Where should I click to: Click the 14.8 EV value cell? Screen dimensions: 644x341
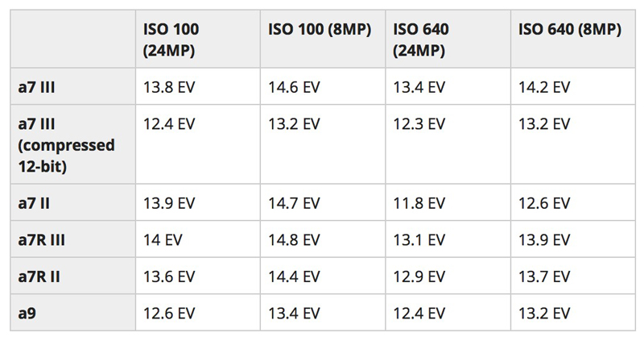point(323,239)
